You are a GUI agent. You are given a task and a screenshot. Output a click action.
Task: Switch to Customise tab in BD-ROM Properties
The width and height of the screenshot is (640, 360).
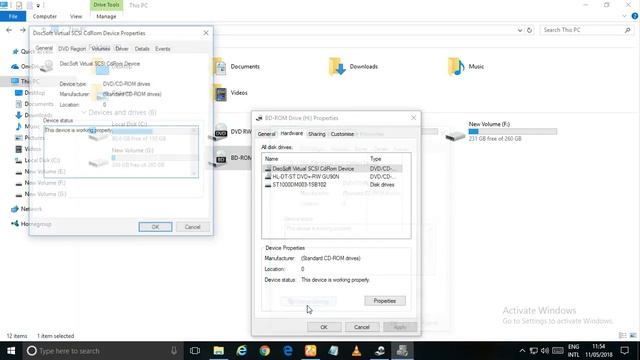point(342,134)
